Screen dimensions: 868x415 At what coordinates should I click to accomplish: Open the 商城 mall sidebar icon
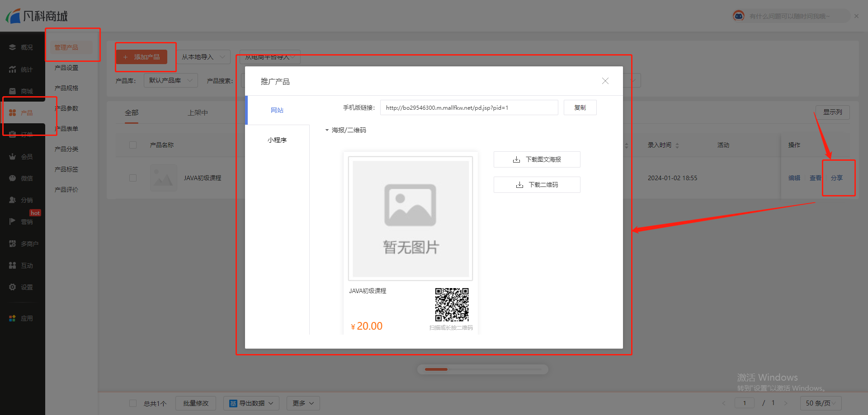coord(12,91)
